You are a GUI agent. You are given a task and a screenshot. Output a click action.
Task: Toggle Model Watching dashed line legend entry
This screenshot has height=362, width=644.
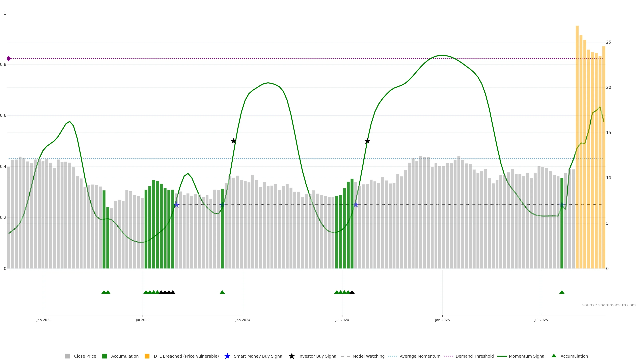(x=368, y=356)
